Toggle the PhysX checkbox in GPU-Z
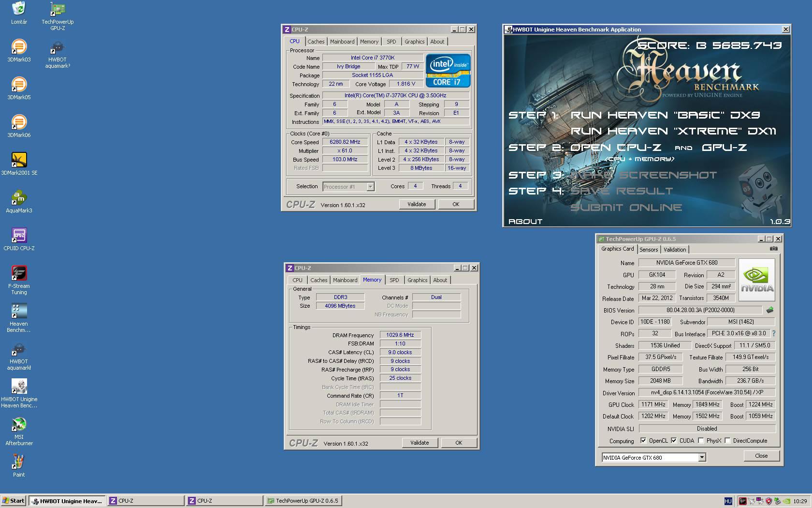Viewport: 812px width, 508px height. tap(701, 440)
